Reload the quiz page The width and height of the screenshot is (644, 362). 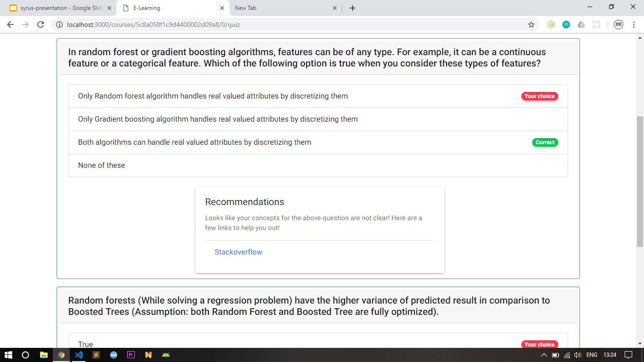click(41, 25)
